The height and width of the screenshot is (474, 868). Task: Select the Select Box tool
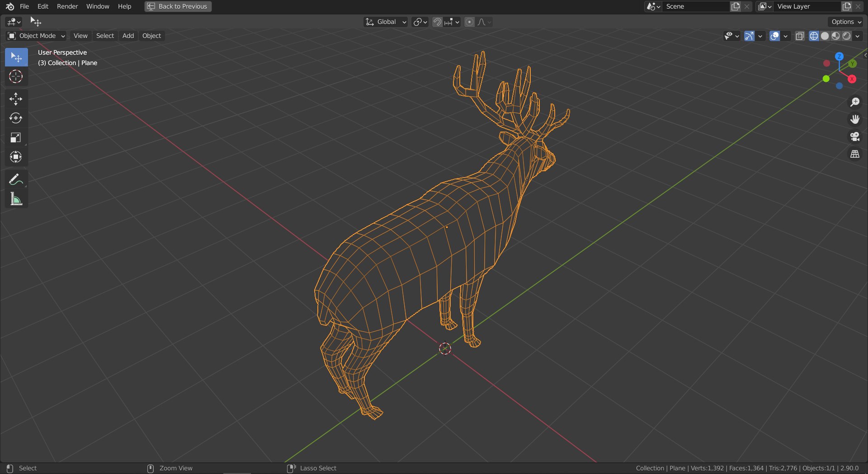point(16,57)
